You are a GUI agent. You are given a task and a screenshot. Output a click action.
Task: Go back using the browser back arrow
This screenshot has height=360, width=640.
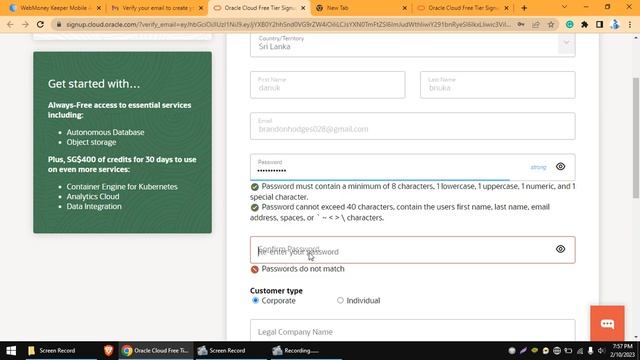[10, 24]
